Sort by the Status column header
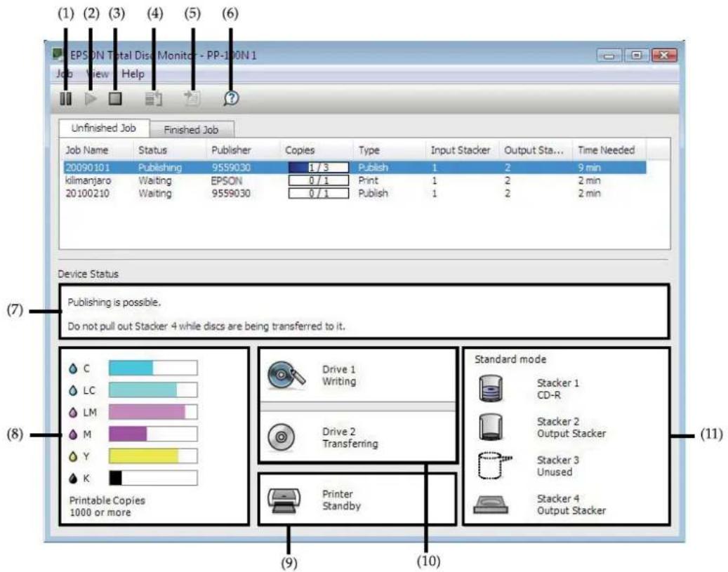 coord(170,150)
